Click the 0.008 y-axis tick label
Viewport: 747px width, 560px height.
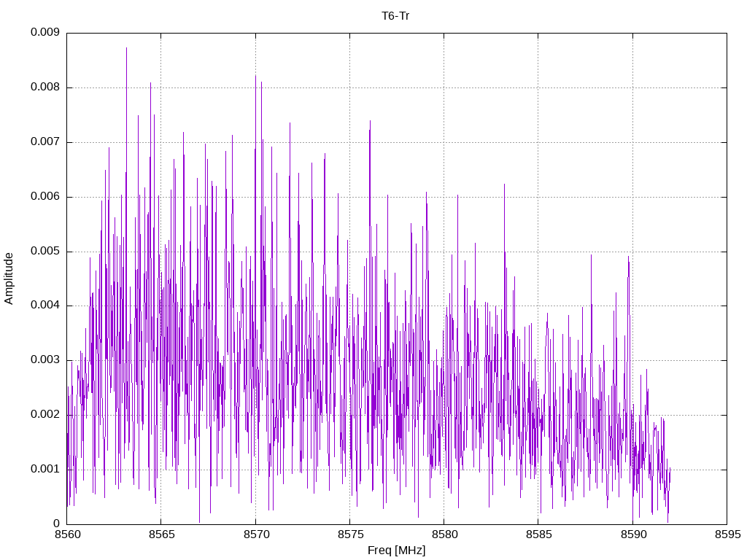pos(45,87)
